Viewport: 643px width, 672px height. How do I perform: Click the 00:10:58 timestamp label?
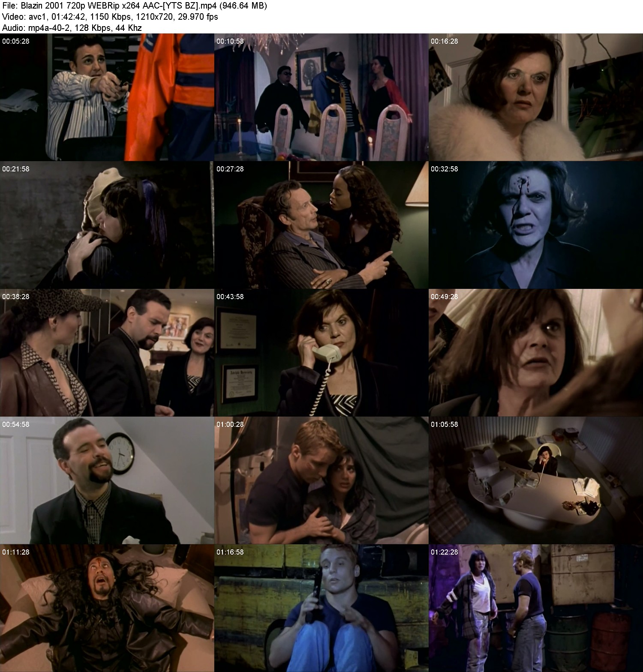click(230, 42)
